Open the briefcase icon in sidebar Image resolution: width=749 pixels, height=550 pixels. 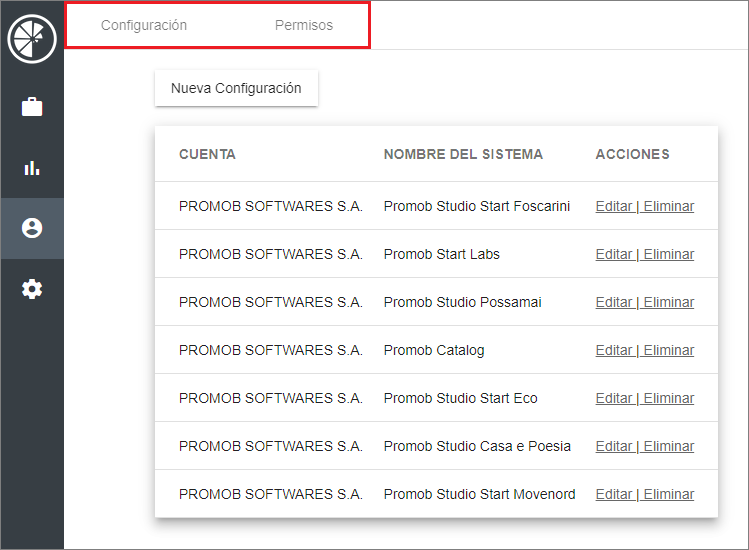pyautogui.click(x=32, y=107)
